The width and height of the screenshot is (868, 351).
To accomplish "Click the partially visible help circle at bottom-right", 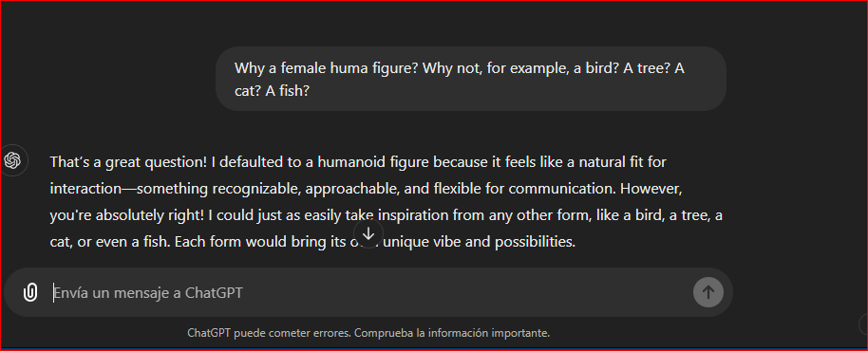I will [863, 324].
